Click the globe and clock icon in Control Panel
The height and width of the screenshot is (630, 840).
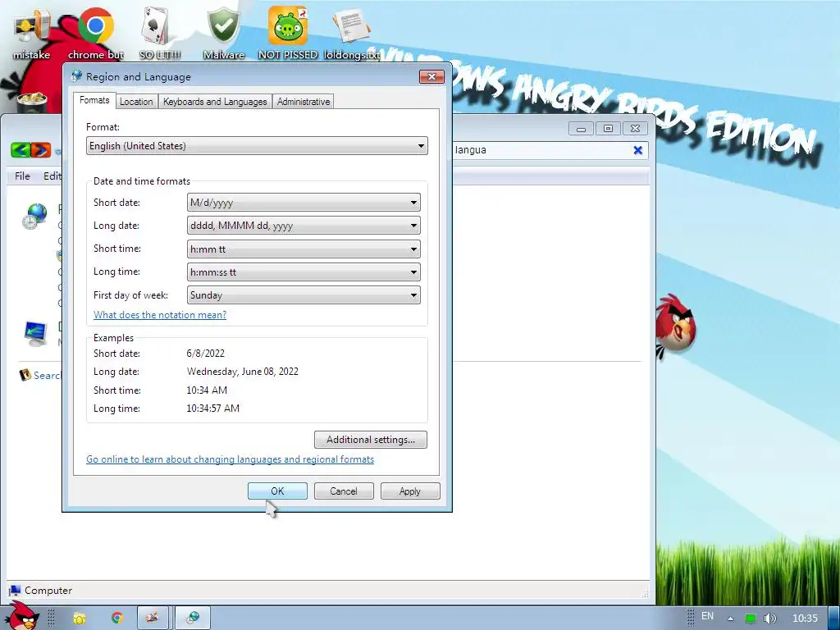(34, 216)
